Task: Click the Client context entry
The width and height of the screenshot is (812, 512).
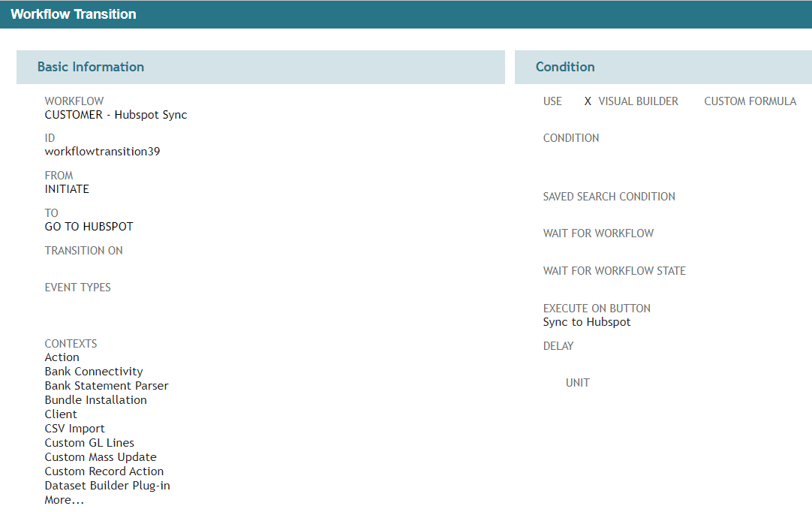Action: pos(61,414)
